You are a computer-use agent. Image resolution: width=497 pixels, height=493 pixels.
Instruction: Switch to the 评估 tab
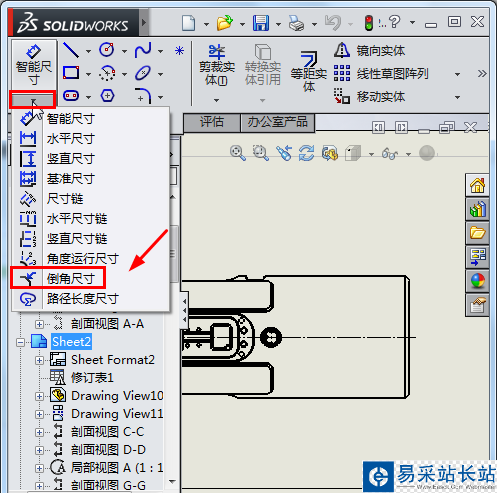coord(212,122)
